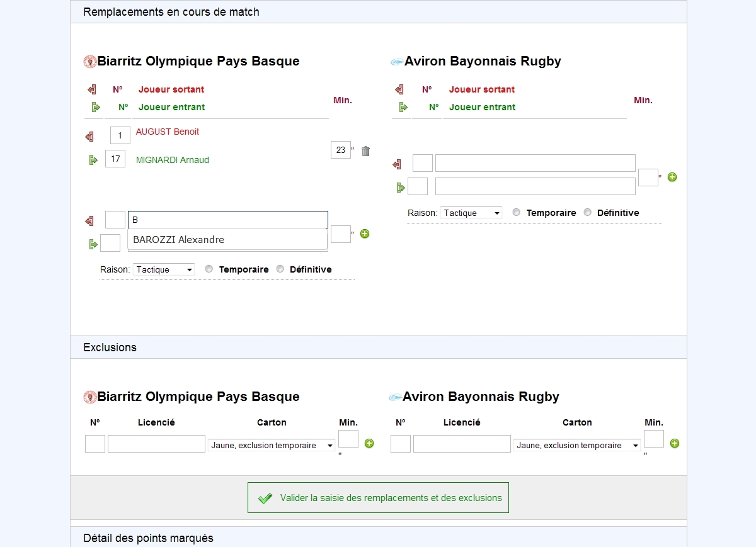Delete the AUGUST Benoit replacement with trash icon
The height and width of the screenshot is (547, 756).
tap(365, 151)
